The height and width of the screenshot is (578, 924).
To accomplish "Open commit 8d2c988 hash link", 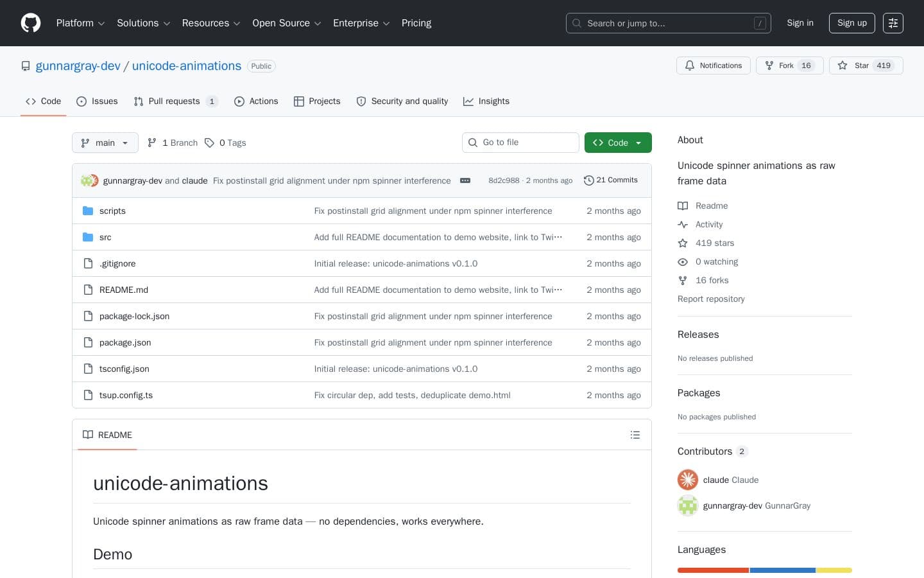I will pos(504,180).
